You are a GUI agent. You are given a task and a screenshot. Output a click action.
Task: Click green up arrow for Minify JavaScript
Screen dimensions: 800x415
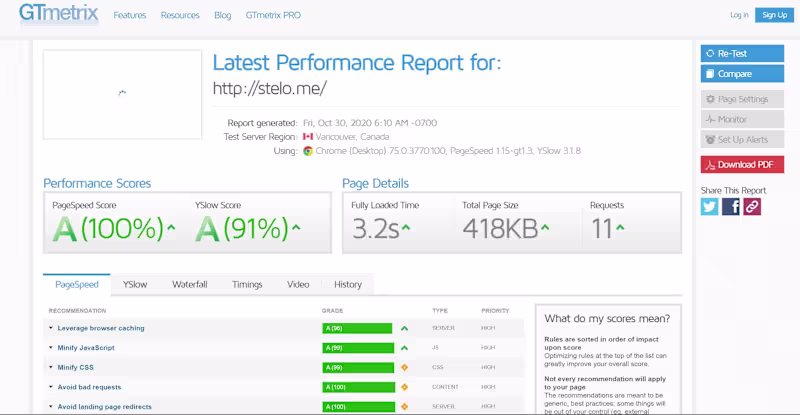(405, 348)
